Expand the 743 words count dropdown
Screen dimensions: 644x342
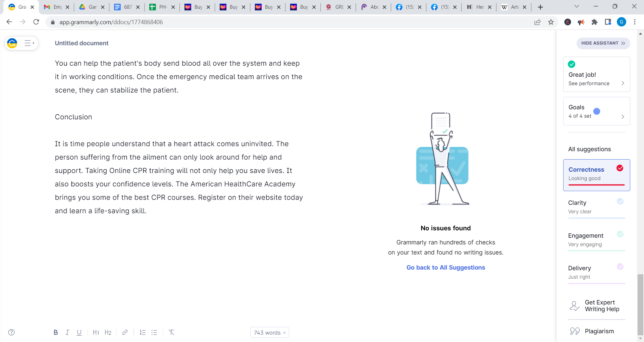(269, 333)
